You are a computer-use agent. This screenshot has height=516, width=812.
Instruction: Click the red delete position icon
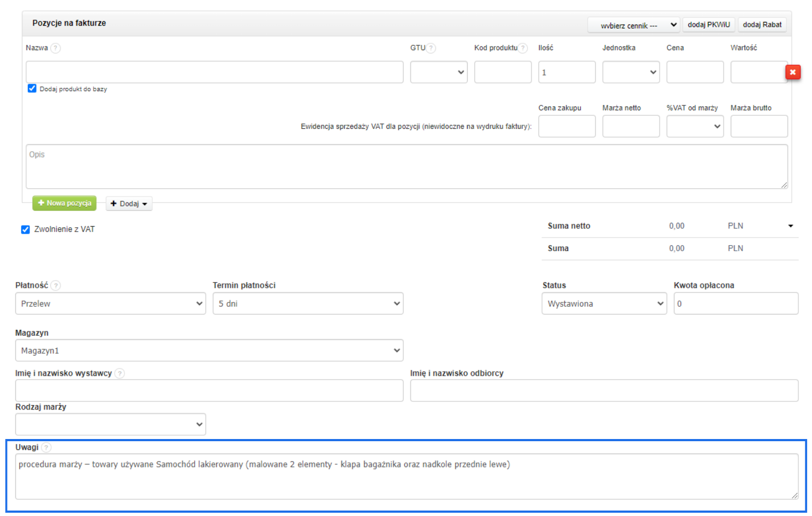tap(792, 72)
